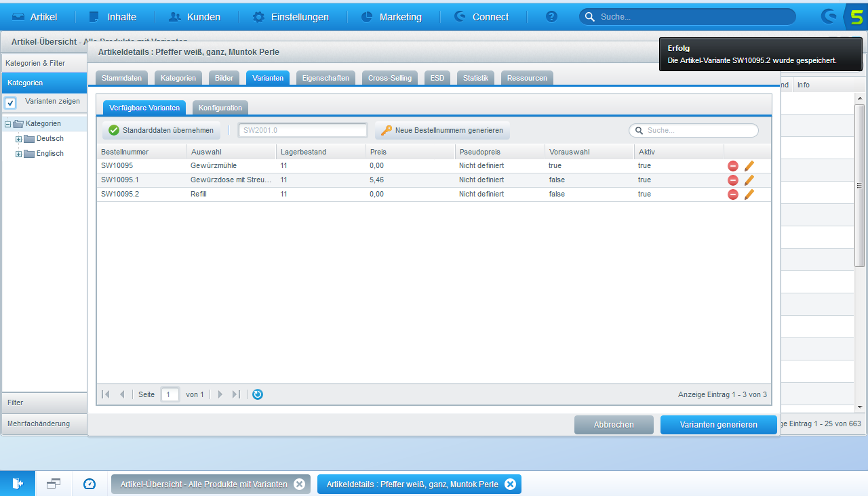Screen dimensions: 868x496
Task: Open the dashboard speedometer icon in taskbar
Action: pos(90,484)
